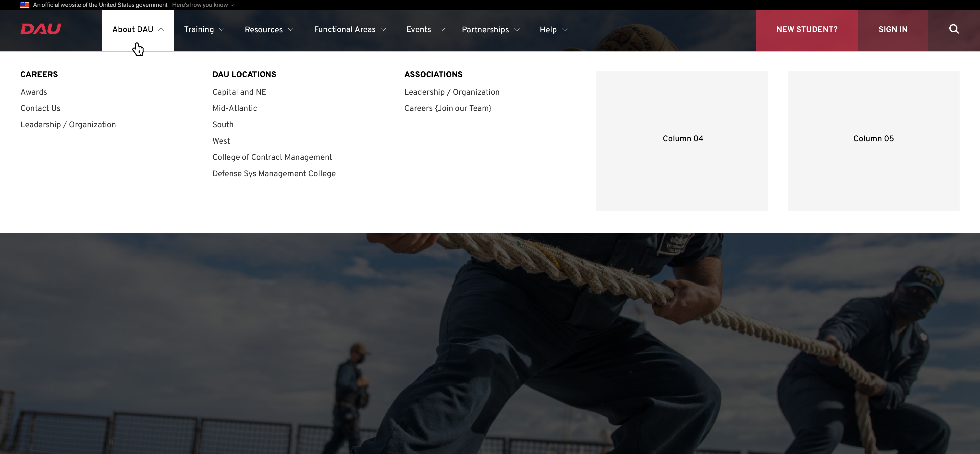Open the Partnerships menu
Viewport: 980px width, 454px height.
[490, 30]
